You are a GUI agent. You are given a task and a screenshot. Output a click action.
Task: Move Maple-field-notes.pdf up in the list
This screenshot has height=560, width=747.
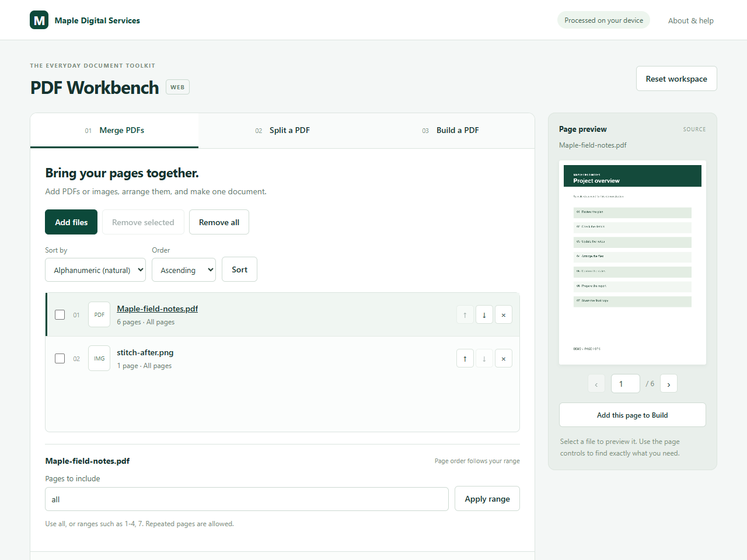[465, 315]
